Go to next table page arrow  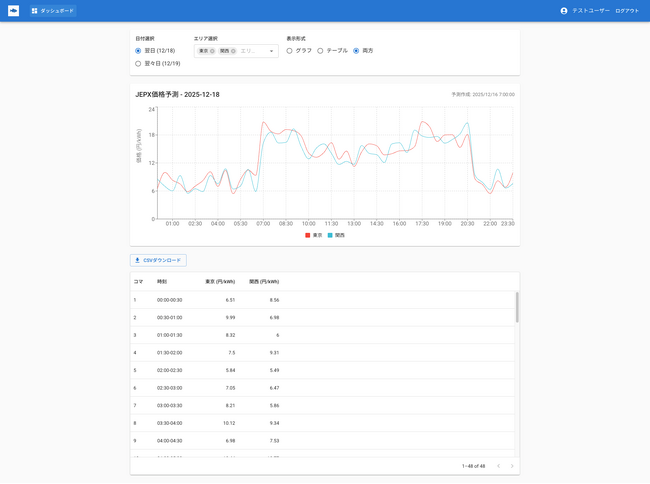512,466
